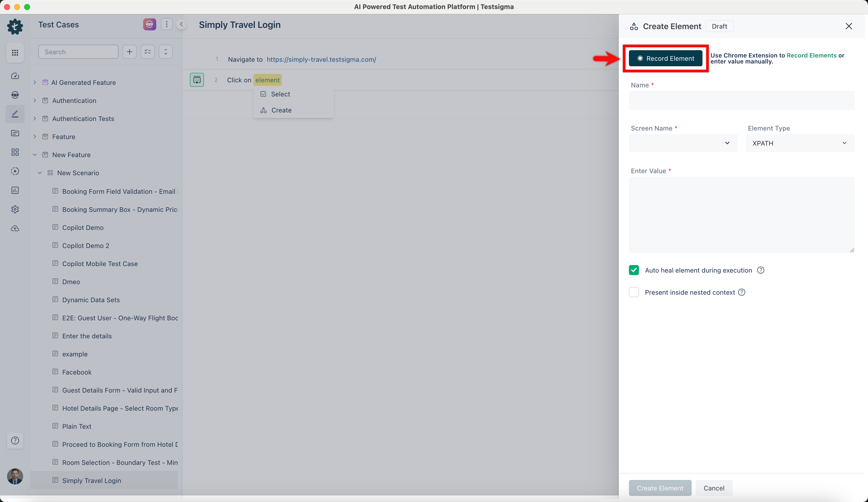Image resolution: width=868 pixels, height=502 pixels.
Task: Click the checklist filter icon near Search
Action: [x=147, y=52]
